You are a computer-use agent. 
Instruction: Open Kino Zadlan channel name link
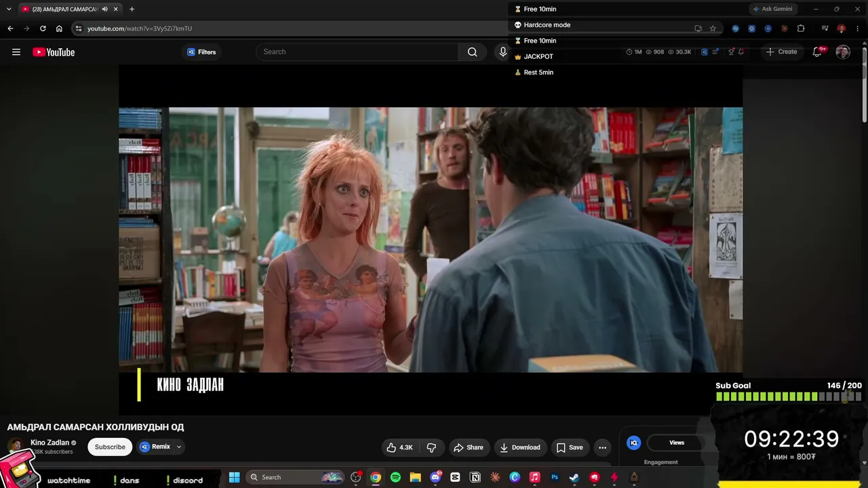click(x=50, y=443)
